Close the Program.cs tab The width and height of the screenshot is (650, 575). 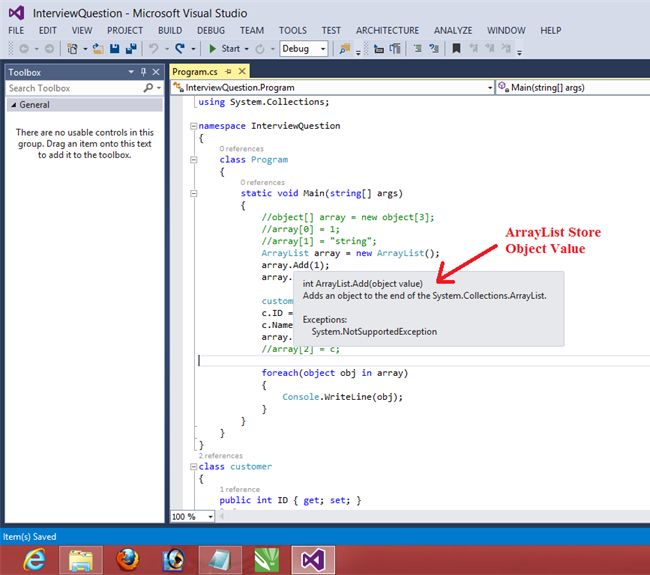tap(241, 72)
